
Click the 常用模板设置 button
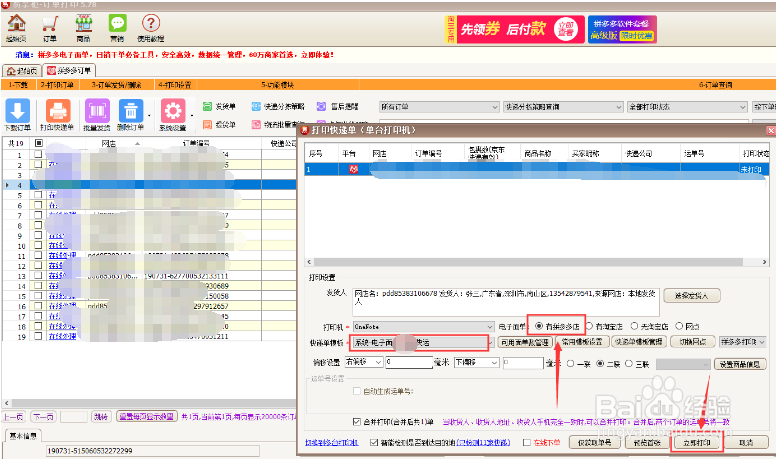click(582, 342)
